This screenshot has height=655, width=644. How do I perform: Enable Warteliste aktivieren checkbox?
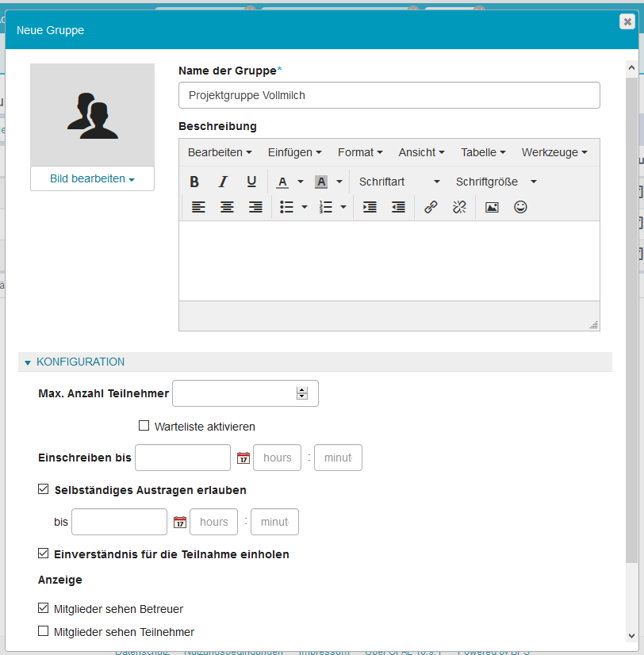tap(144, 426)
